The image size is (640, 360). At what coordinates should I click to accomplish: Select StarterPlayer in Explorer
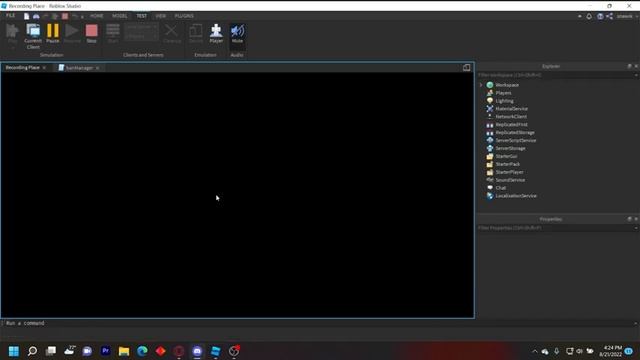[x=509, y=172]
